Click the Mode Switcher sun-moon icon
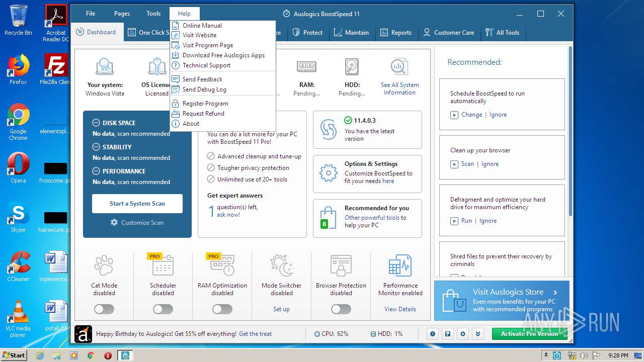The width and height of the screenshot is (644, 362). [x=282, y=265]
